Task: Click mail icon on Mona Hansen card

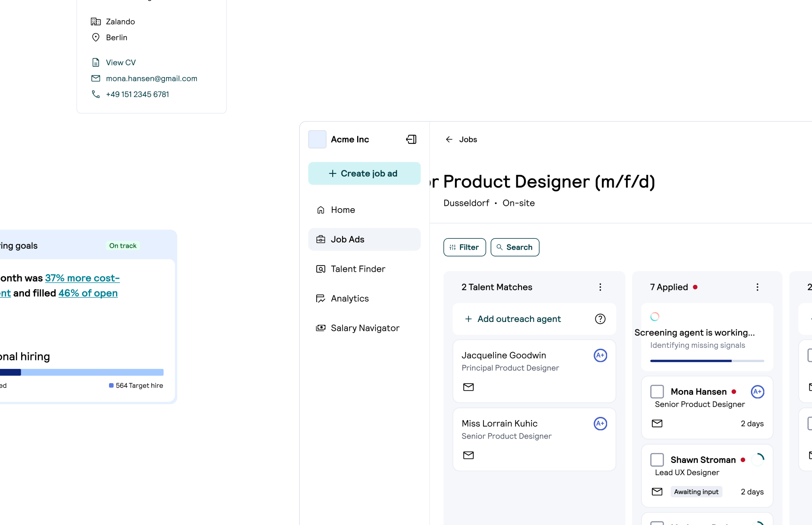Action: (657, 423)
